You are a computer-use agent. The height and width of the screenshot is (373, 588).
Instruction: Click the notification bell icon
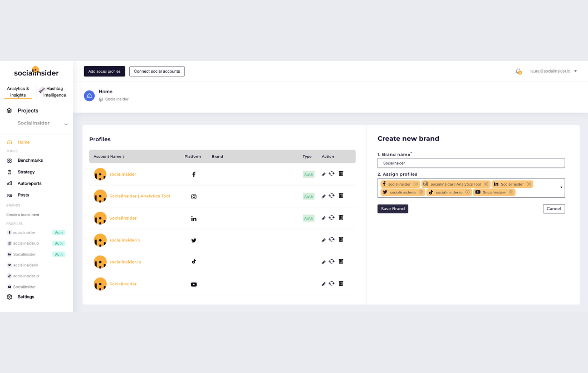point(518,71)
